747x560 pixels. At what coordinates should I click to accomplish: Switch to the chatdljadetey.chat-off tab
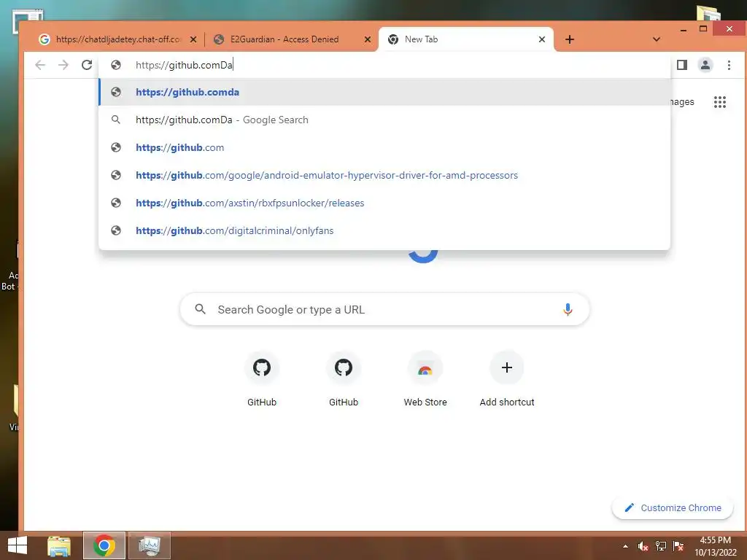click(118, 39)
